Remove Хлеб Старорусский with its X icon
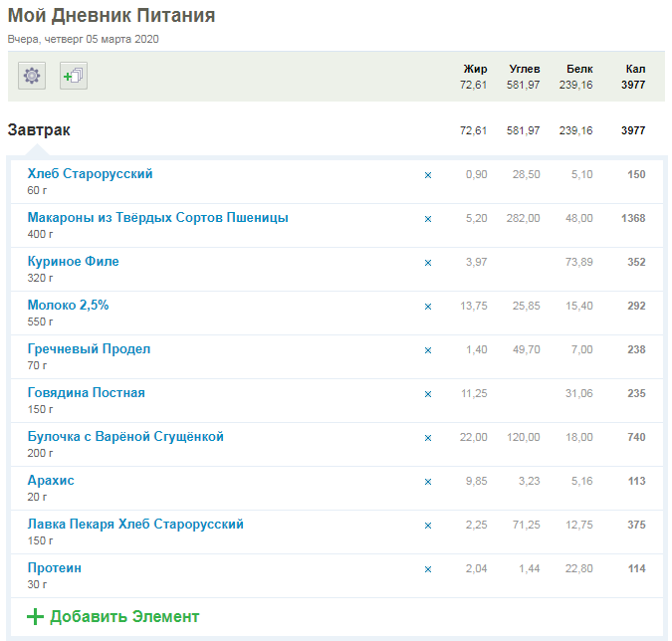Viewport: 672px width, 641px height. click(x=428, y=175)
